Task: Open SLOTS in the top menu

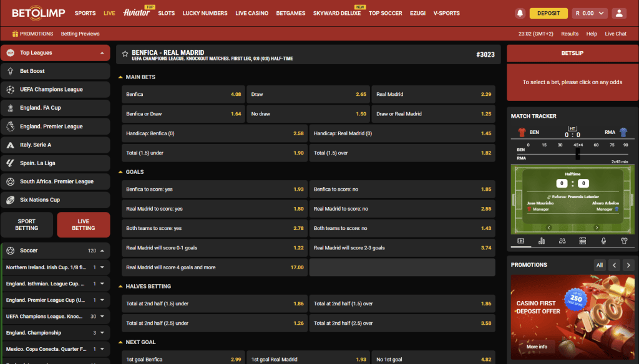Action: click(x=166, y=14)
